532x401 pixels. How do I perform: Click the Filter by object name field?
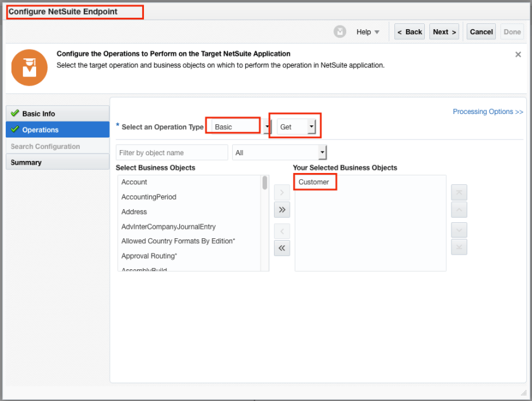pyautogui.click(x=172, y=153)
